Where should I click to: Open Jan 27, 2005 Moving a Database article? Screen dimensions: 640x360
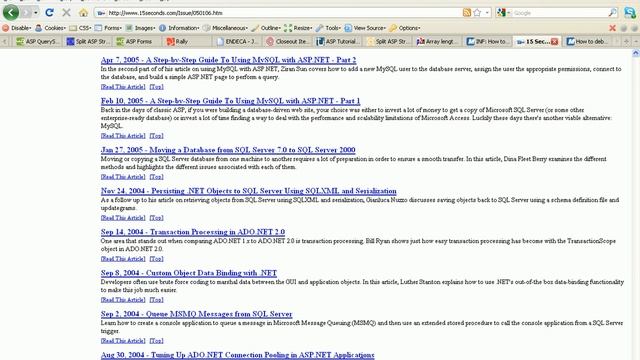point(228,150)
